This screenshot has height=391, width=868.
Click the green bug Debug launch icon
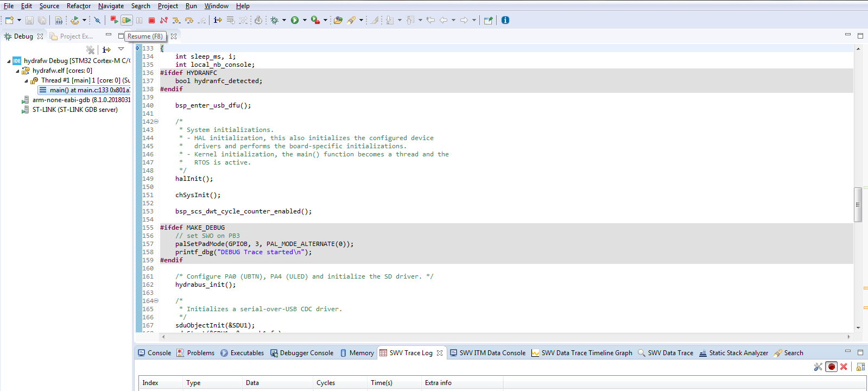275,20
